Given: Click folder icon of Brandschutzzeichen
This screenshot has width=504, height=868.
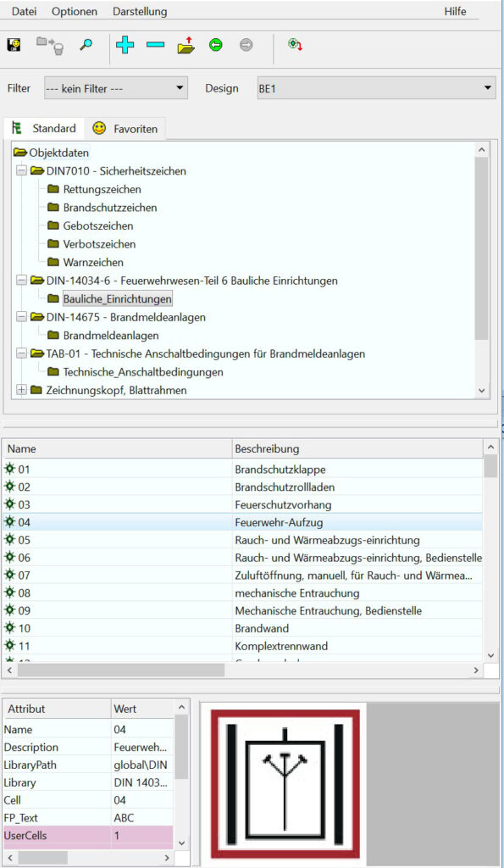Looking at the screenshot, I should tap(53, 208).
